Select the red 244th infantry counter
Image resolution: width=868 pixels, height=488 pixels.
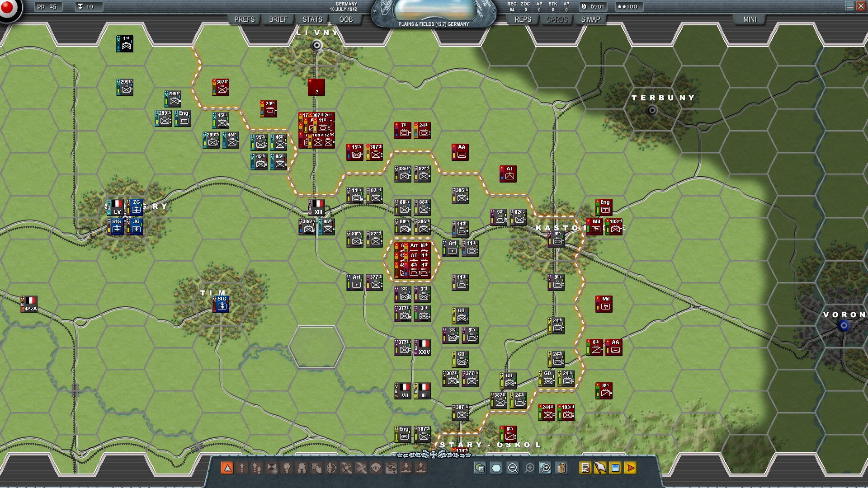click(547, 412)
